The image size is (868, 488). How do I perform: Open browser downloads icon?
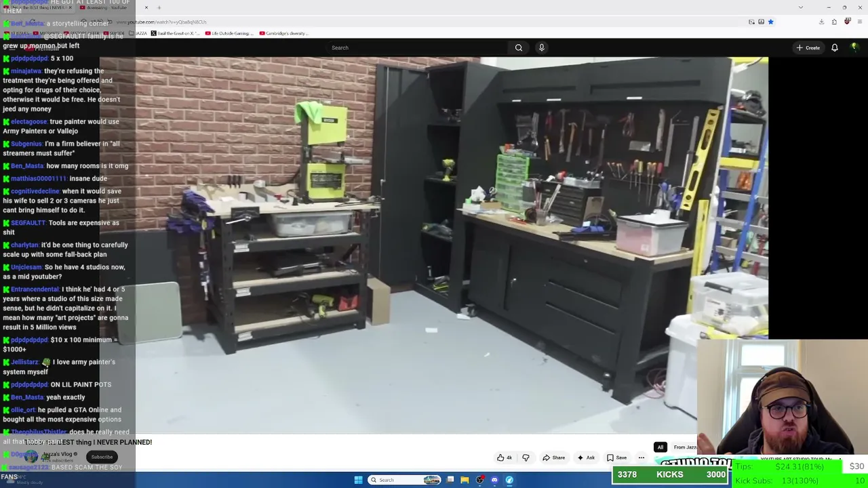[821, 22]
